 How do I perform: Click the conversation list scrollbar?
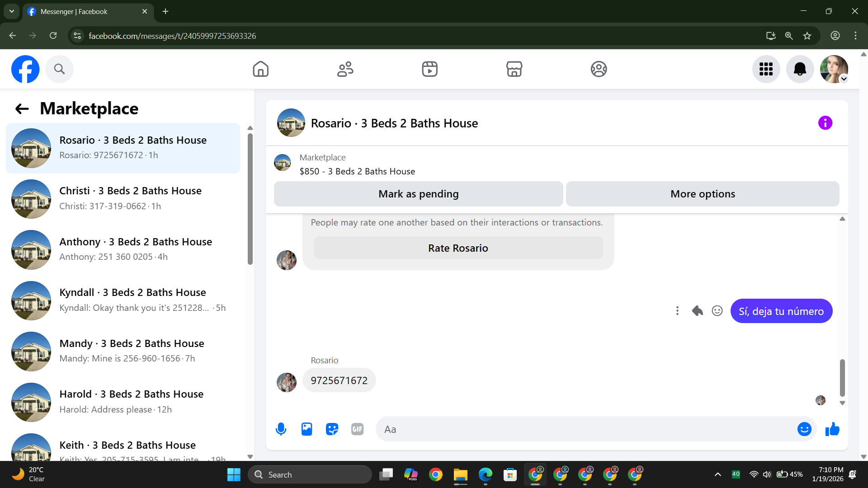[250, 199]
